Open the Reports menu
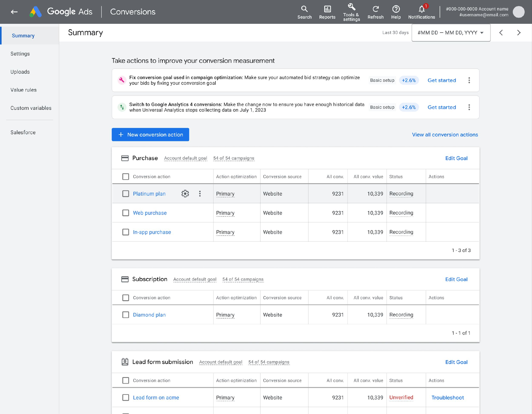532x414 pixels. pos(327,12)
